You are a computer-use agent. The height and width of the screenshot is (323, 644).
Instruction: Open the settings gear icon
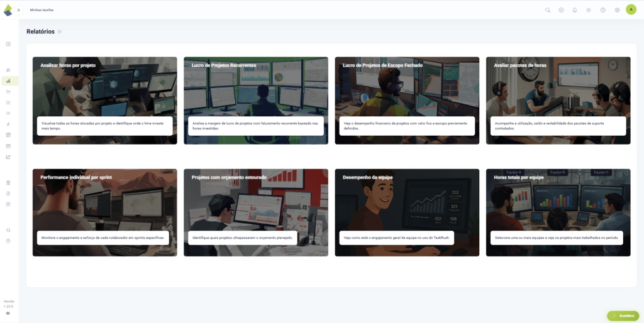[617, 10]
